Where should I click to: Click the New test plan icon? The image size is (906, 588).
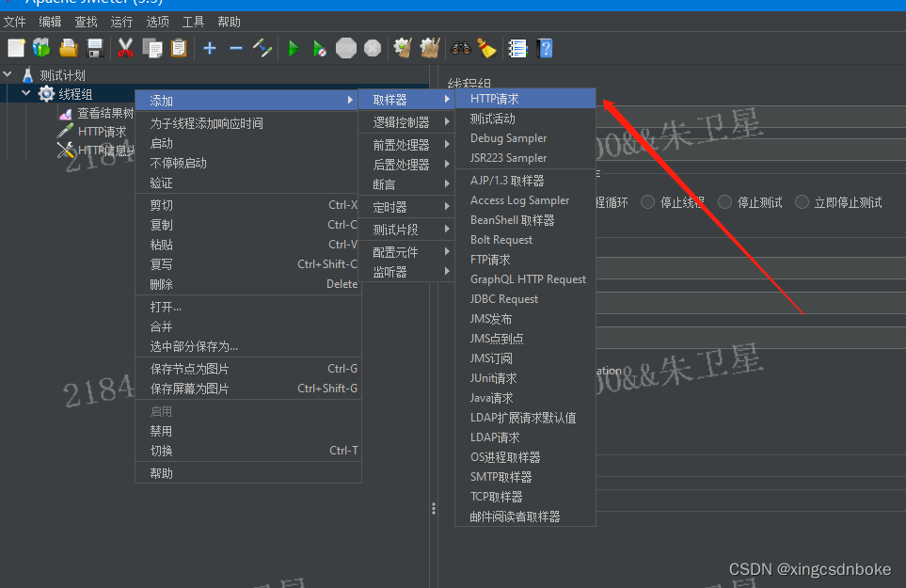(16, 48)
